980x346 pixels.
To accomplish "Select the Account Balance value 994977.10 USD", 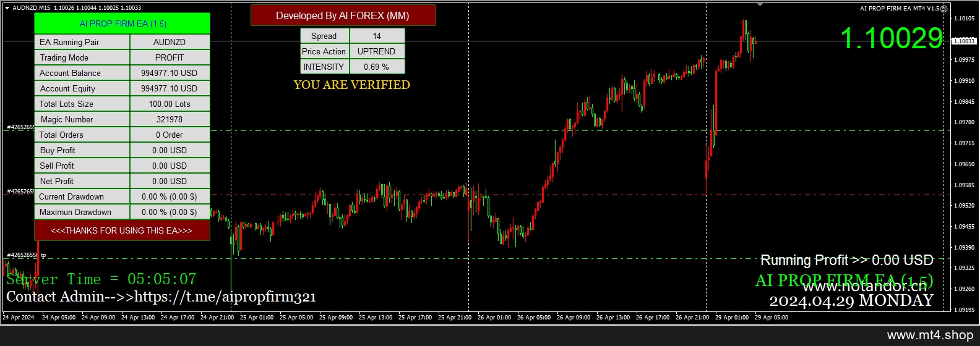I will 170,73.
